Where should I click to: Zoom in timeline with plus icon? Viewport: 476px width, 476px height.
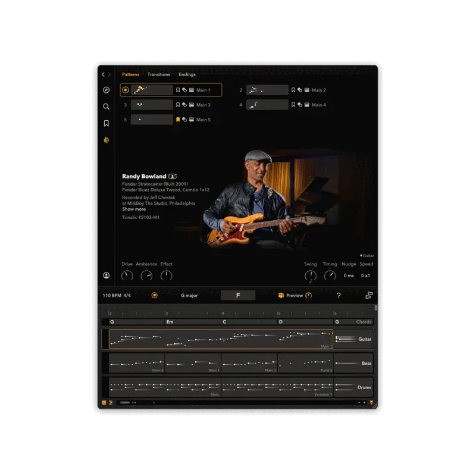[x=364, y=403]
